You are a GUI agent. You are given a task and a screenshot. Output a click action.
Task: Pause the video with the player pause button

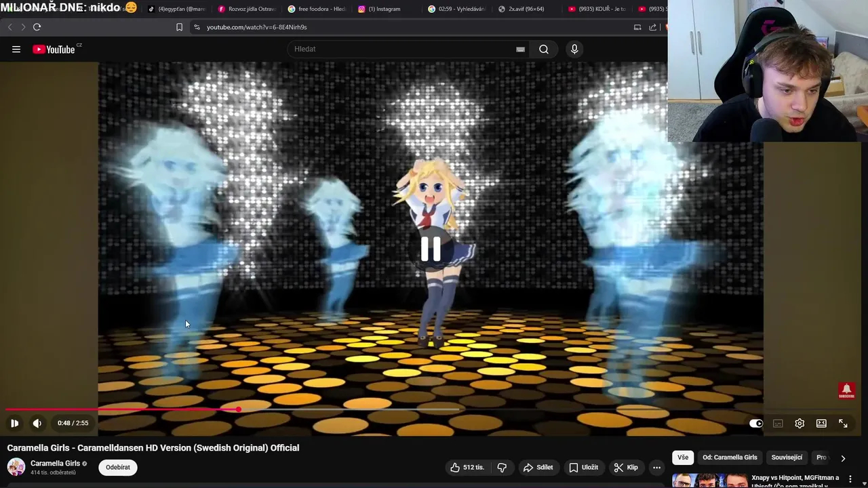[14, 423]
